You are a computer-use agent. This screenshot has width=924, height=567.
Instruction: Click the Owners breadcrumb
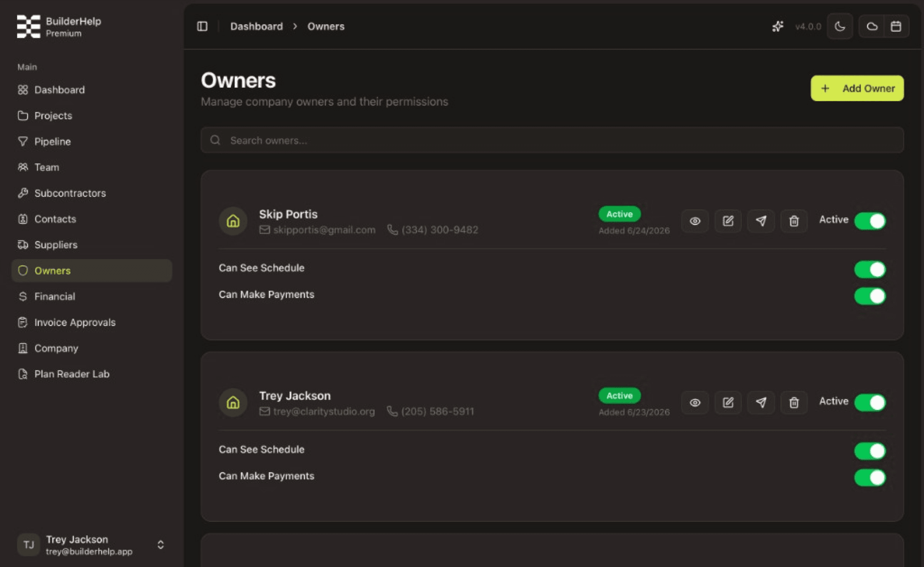pos(326,26)
